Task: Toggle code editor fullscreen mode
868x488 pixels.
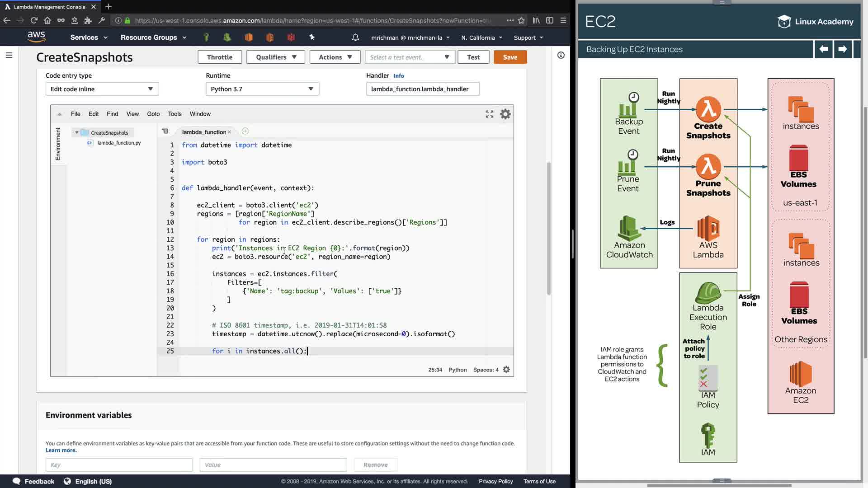Action: click(489, 114)
